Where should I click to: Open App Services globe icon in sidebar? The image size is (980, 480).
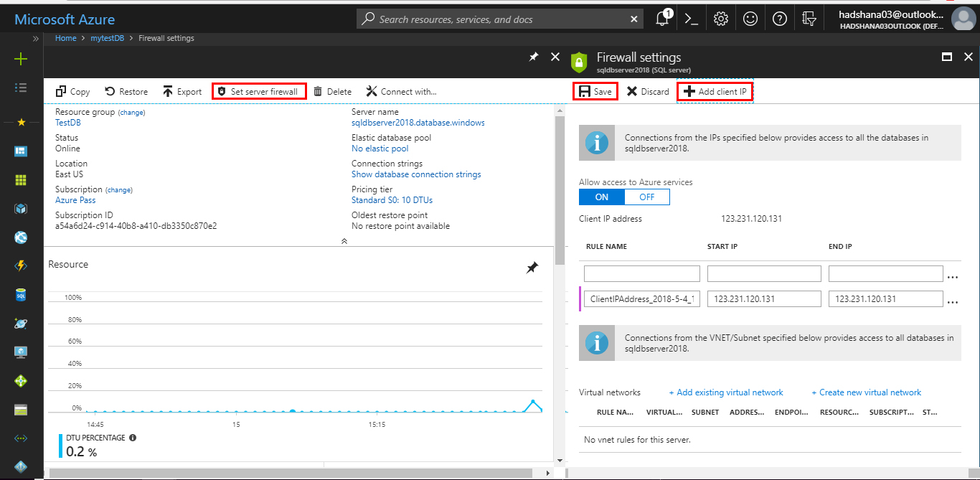coord(21,237)
